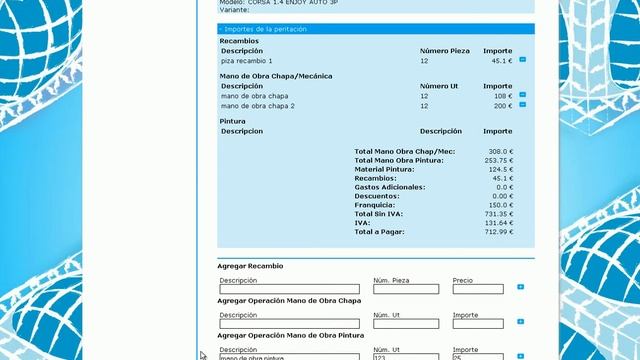The image size is (640, 360).
Task: Click 'Recambios' section heading at top
Action: (239, 41)
